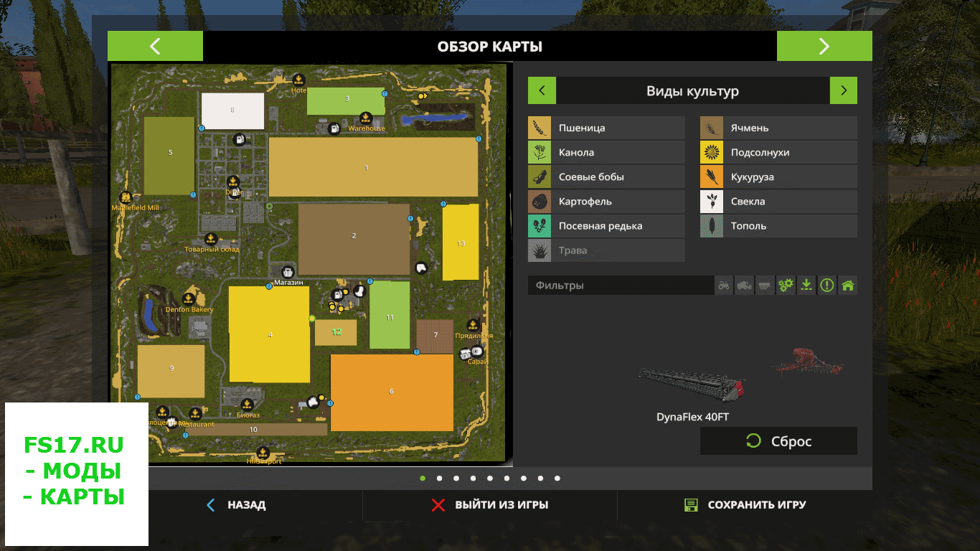Toggle Посевная редька crop visibility
Image resolution: width=980 pixels, height=551 pixels.
[x=606, y=226]
